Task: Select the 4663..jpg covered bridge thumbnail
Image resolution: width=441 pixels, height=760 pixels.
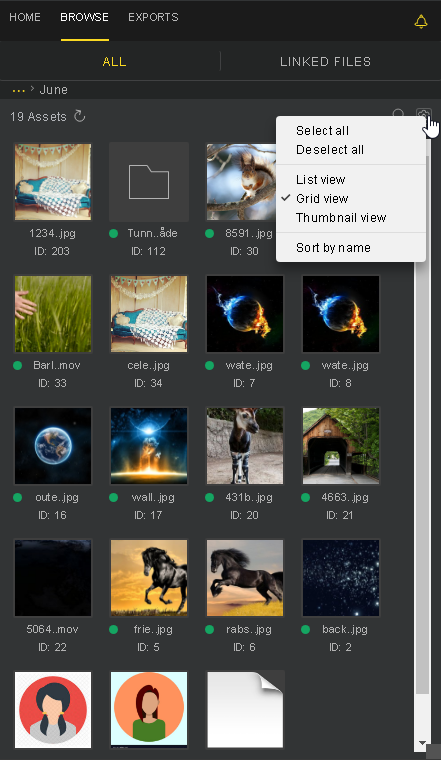Action: pos(341,446)
